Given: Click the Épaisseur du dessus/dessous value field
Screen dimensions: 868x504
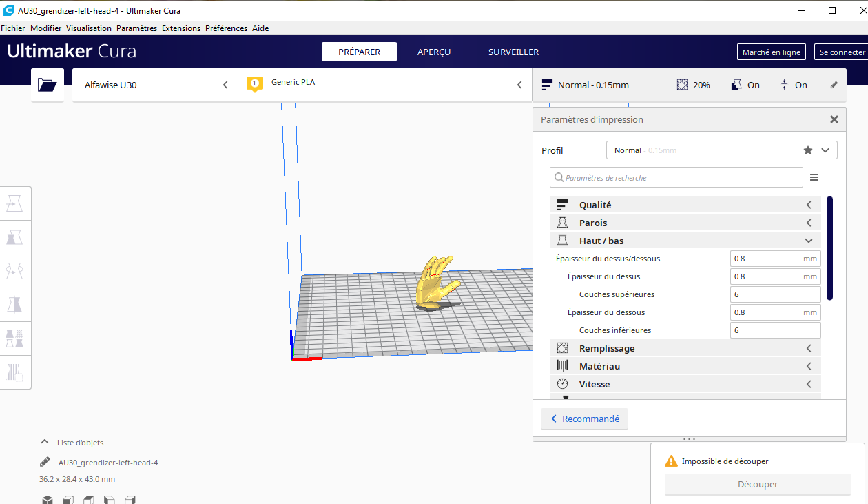Looking at the screenshot, I should (776, 259).
